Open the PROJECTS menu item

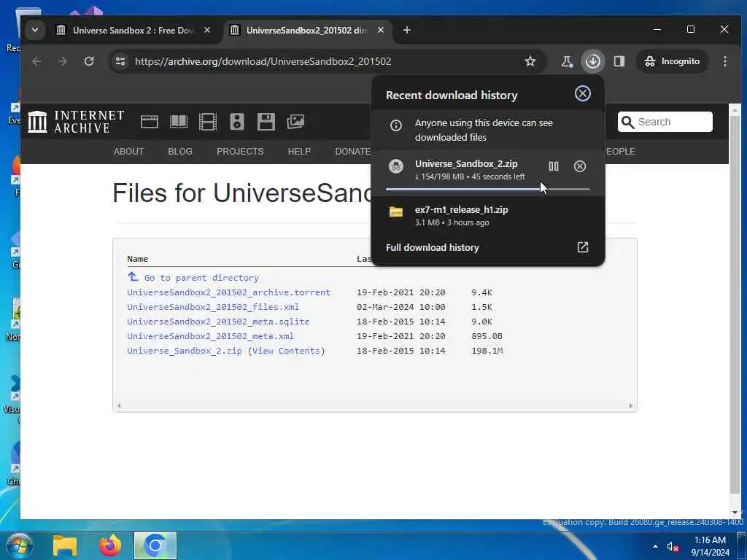(240, 152)
